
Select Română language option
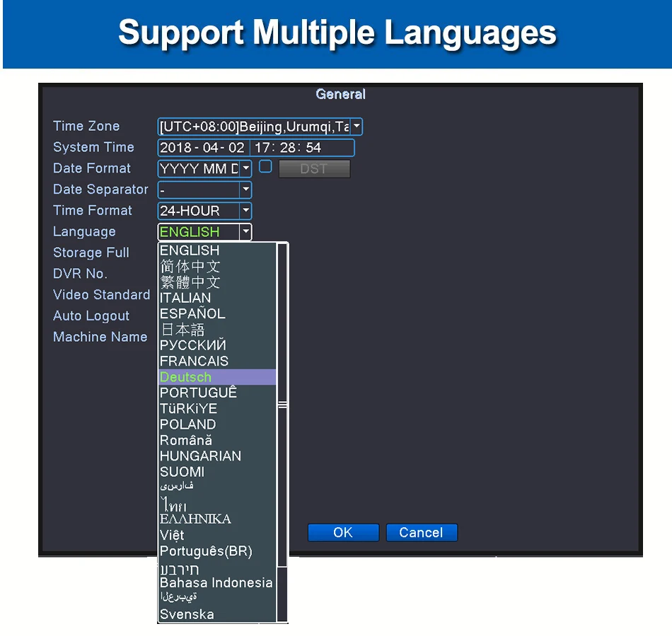(x=217, y=440)
